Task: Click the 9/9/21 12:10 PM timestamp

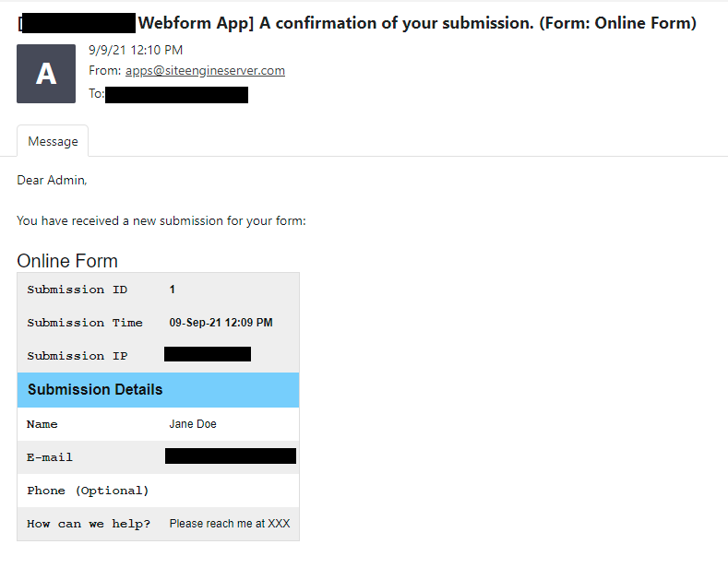Action: click(x=136, y=50)
